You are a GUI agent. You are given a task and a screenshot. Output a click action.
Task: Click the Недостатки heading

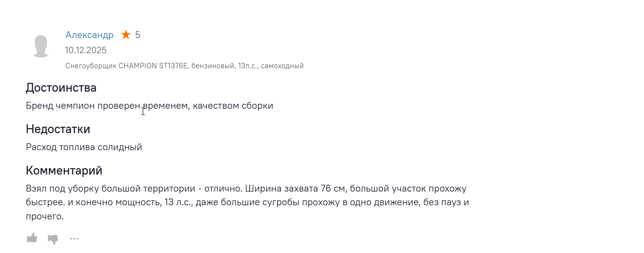pyautogui.click(x=58, y=129)
